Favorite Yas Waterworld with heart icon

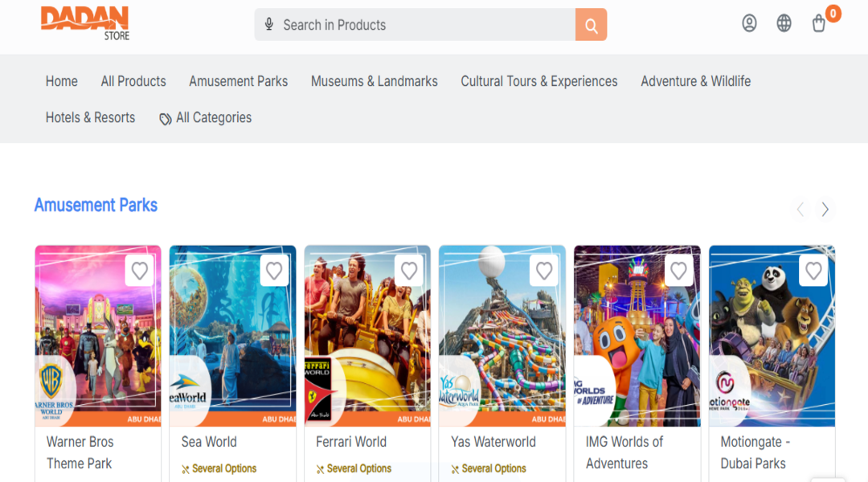pyautogui.click(x=544, y=271)
